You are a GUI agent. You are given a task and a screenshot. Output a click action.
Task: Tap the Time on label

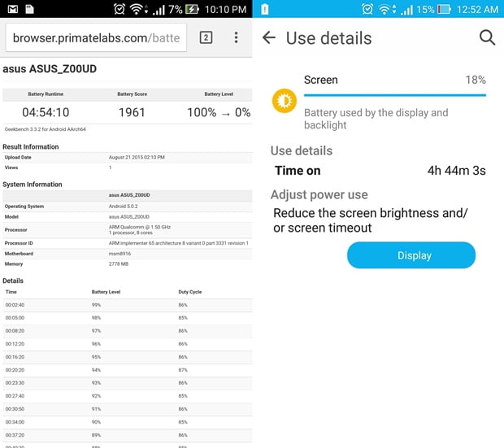click(x=298, y=171)
